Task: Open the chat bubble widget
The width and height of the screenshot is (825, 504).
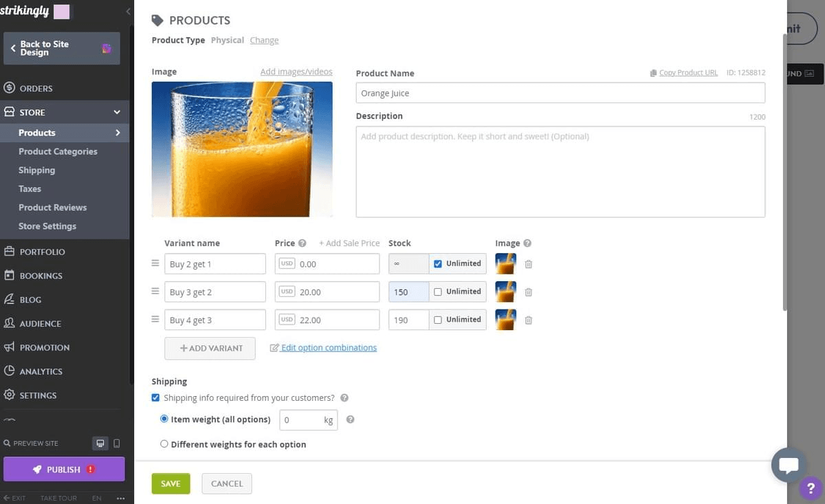Action: [x=789, y=465]
